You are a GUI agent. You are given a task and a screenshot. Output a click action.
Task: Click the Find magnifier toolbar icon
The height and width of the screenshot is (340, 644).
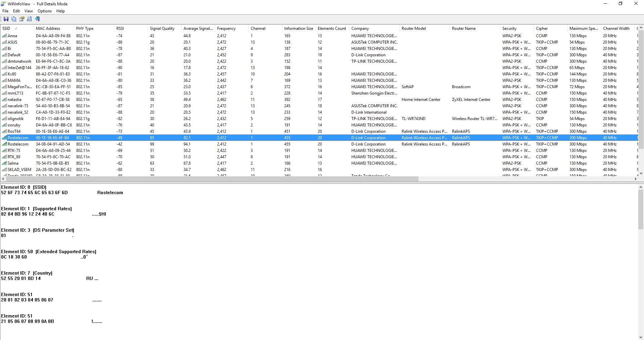(x=30, y=19)
